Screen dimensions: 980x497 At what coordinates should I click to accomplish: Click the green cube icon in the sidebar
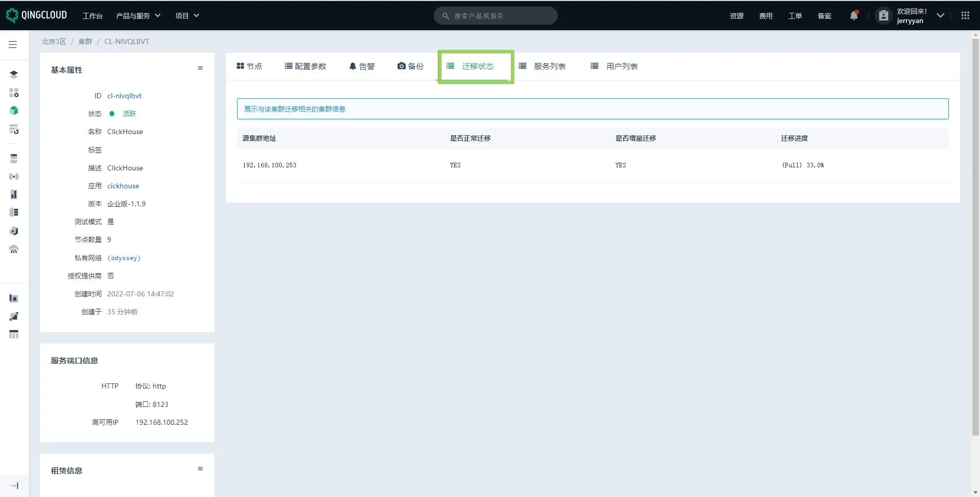click(x=14, y=111)
